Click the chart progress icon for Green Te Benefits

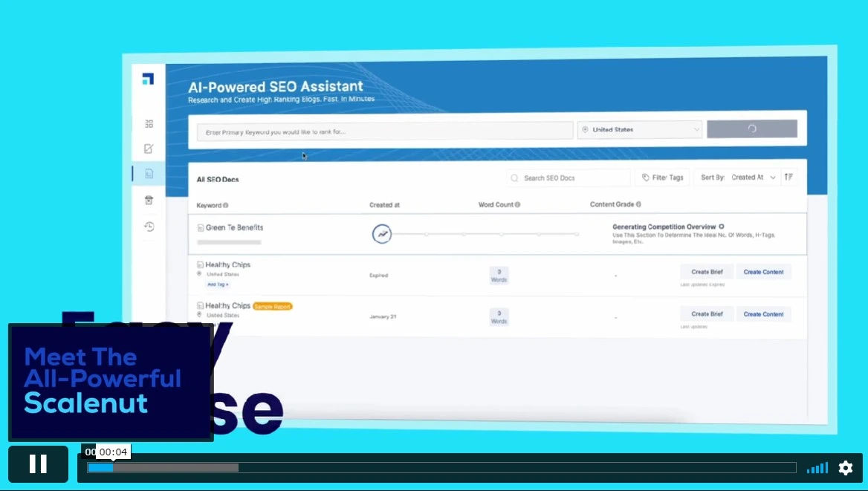click(x=382, y=233)
